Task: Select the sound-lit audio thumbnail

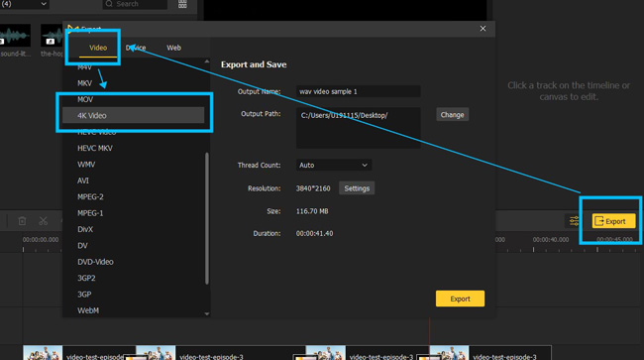Action: pyautogui.click(x=15, y=36)
